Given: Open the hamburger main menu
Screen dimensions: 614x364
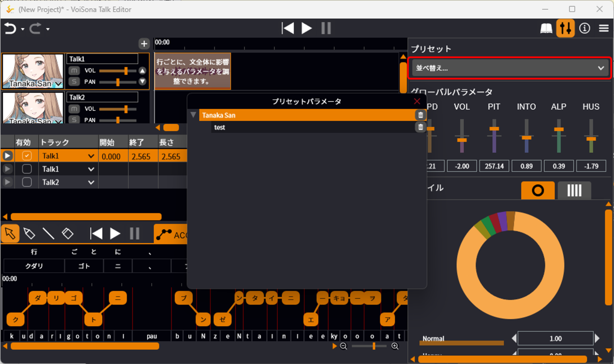Looking at the screenshot, I should [603, 29].
